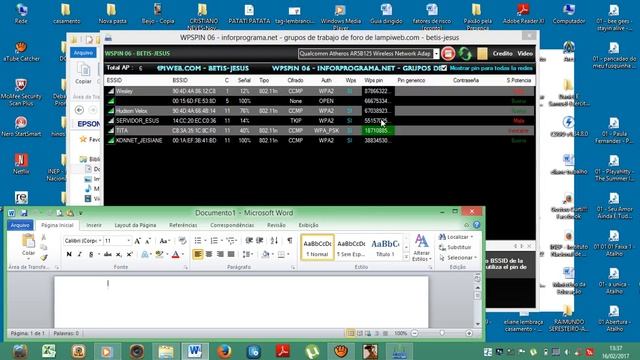
Task: Select the TITA network row
Action: pyautogui.click(x=319, y=131)
